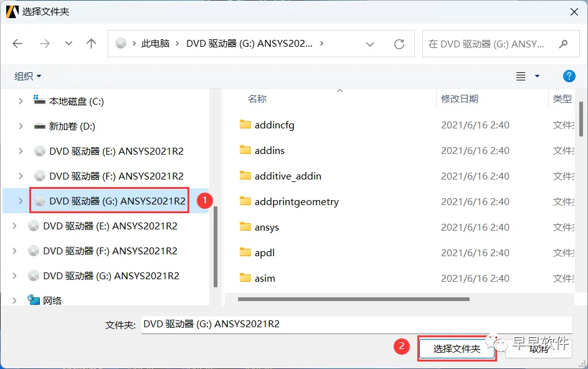
Task: Select the addins folder
Action: pos(270,150)
